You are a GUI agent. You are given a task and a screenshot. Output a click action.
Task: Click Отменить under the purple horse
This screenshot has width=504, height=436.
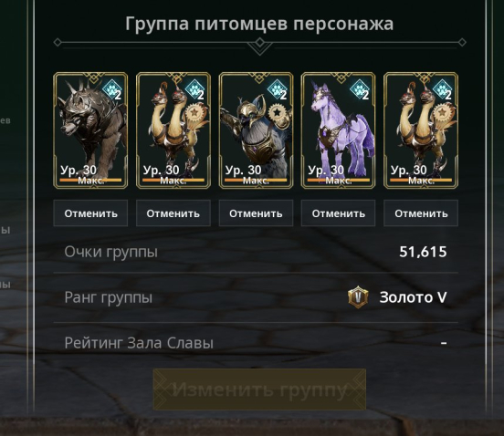click(338, 213)
